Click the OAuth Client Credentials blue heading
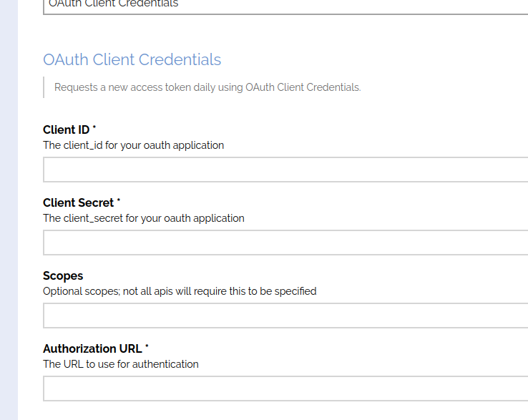The height and width of the screenshot is (420, 528). (132, 59)
